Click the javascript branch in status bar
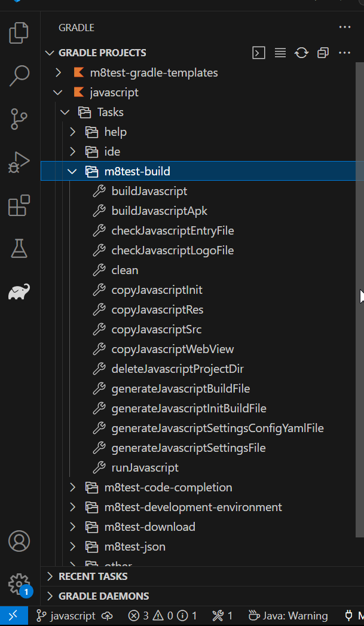Image resolution: width=364 pixels, height=626 pixels. 66,616
